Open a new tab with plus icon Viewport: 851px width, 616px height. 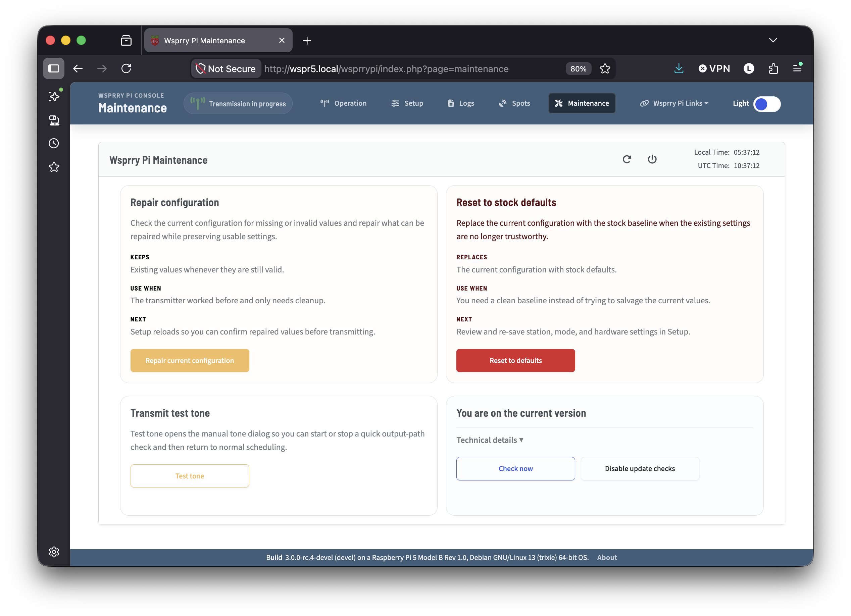coord(307,41)
